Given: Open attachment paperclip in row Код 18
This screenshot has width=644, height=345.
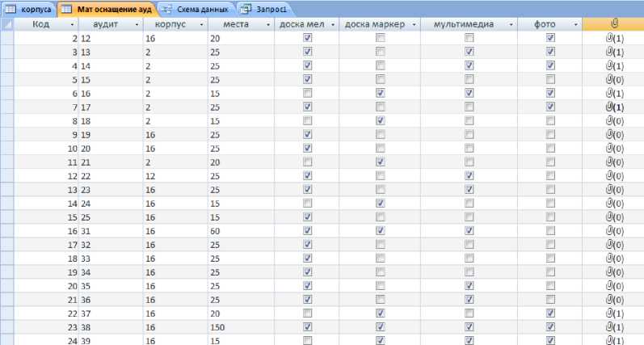Looking at the screenshot, I should [615, 259].
